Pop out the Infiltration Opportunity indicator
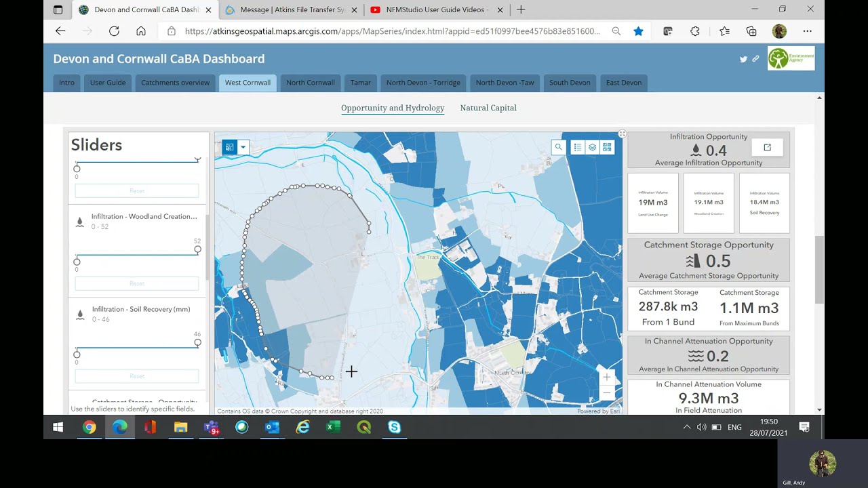Screen dimensions: 868x488 click(x=768, y=147)
